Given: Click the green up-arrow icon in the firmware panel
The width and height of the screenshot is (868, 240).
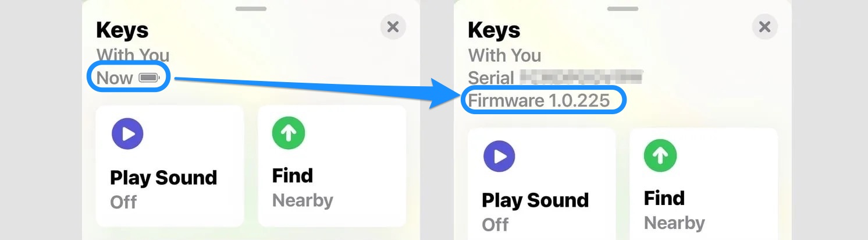Looking at the screenshot, I should click(660, 156).
